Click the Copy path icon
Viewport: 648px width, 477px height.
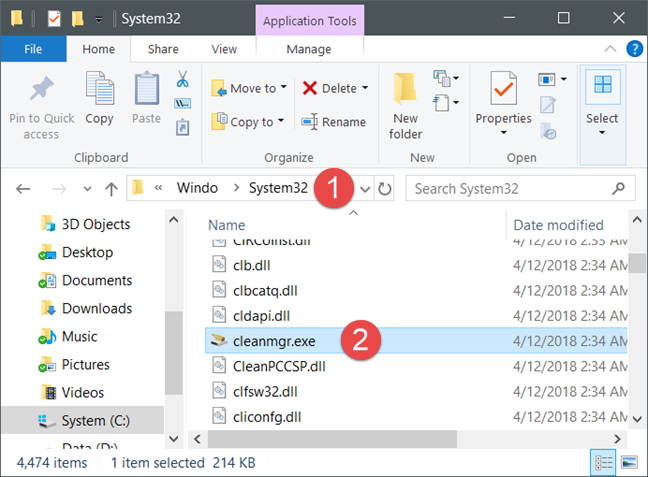tap(182, 103)
